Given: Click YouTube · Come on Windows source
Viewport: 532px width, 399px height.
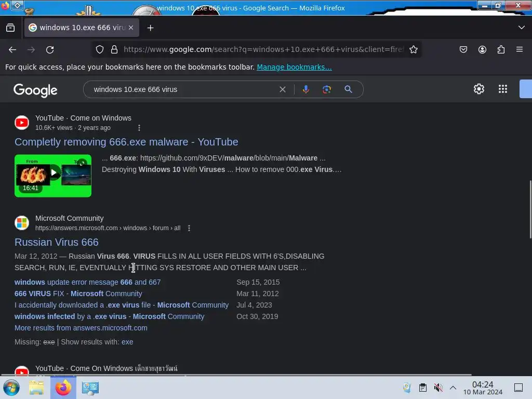Looking at the screenshot, I should coord(83,118).
